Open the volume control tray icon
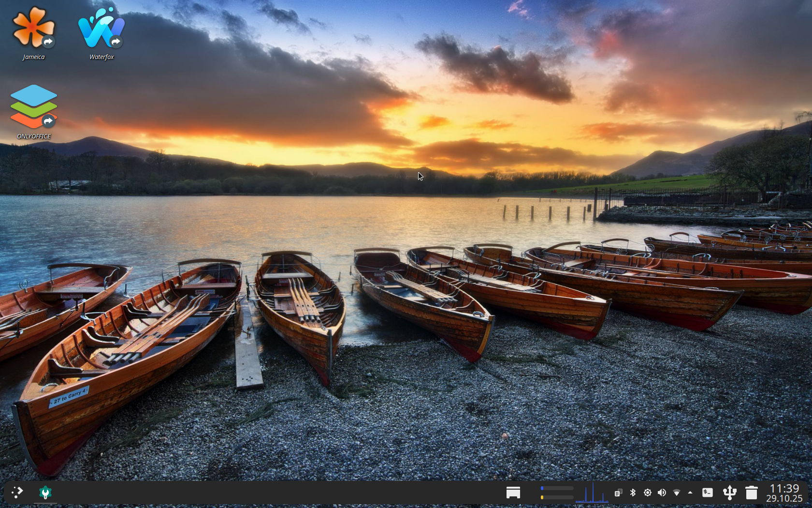812x508 pixels. point(662,493)
